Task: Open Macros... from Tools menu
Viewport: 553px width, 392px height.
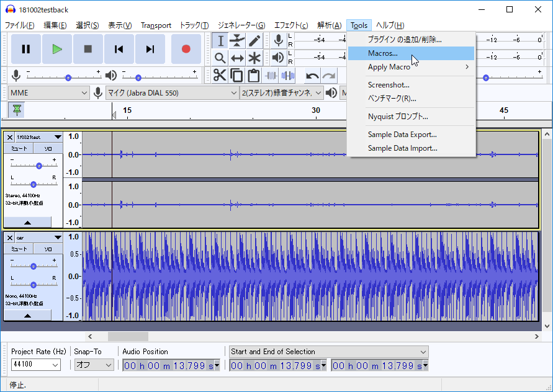Action: click(x=383, y=53)
